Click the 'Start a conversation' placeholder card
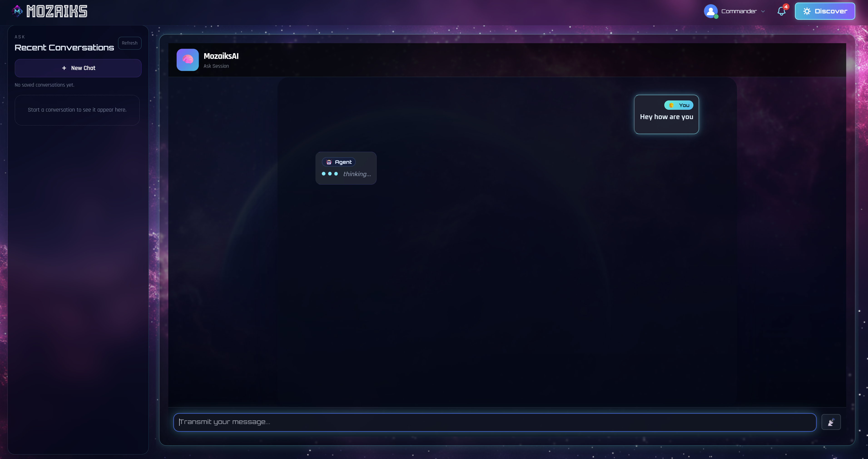Screen dimensions: 868x459 click(x=77, y=110)
